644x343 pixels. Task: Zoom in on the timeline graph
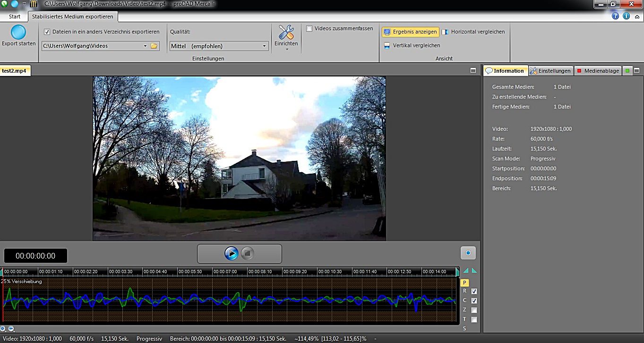pyautogui.click(x=4, y=329)
